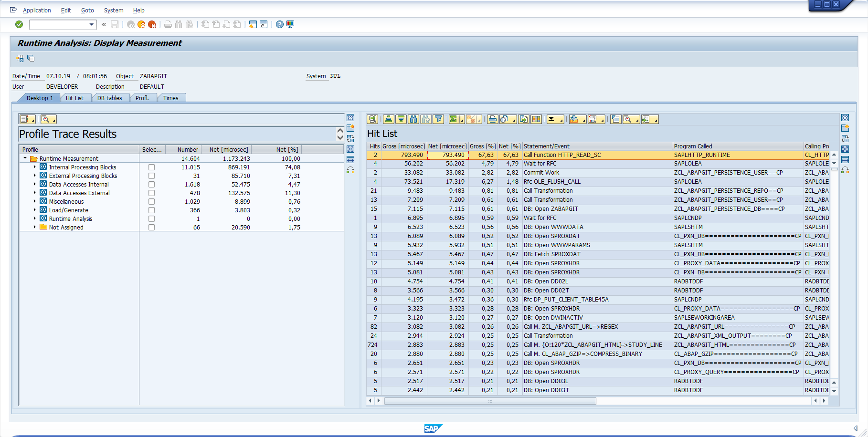Click the yellow Back arrow in the toolbar
Screen dimensions: 868x437
click(141, 24)
